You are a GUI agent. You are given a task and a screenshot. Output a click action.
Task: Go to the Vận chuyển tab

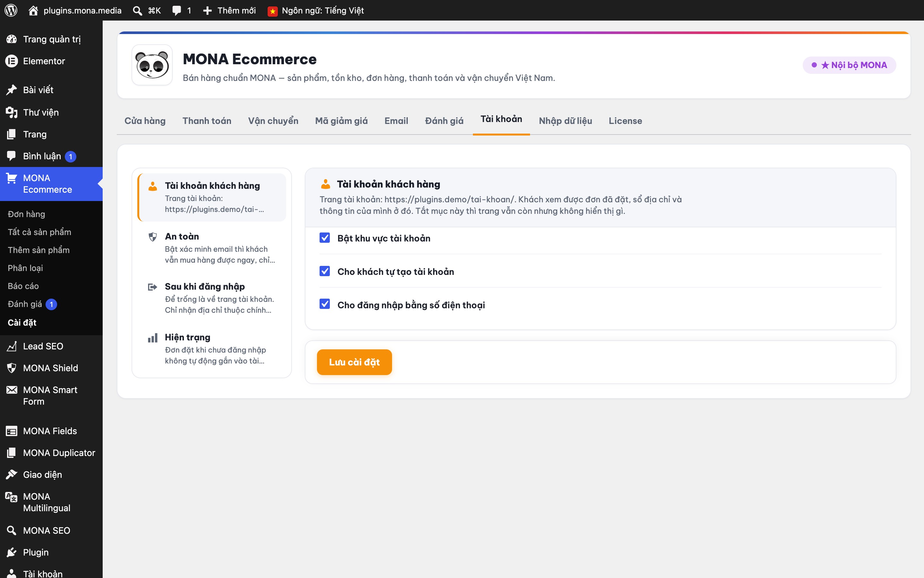pos(273,121)
